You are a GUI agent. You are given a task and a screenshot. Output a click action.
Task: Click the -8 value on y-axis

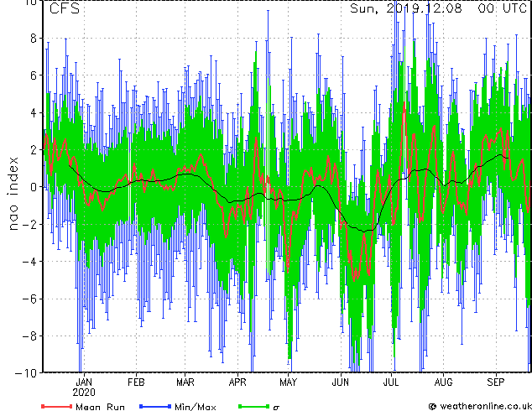point(29,336)
